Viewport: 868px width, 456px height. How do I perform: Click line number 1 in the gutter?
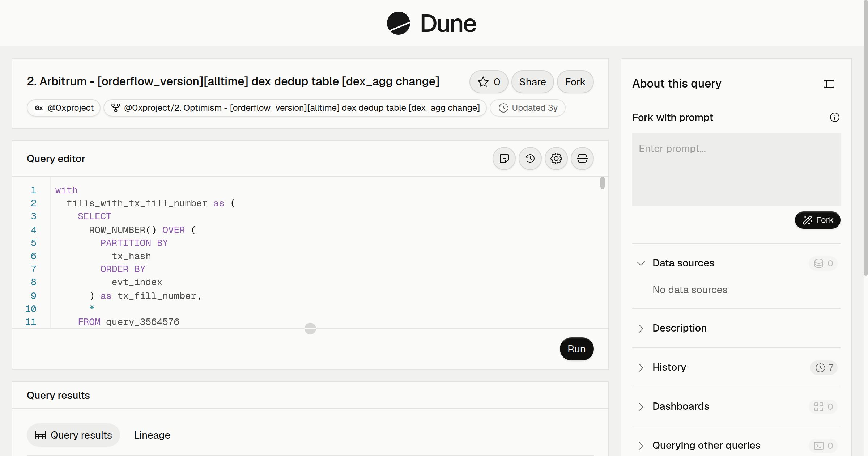tap(33, 190)
